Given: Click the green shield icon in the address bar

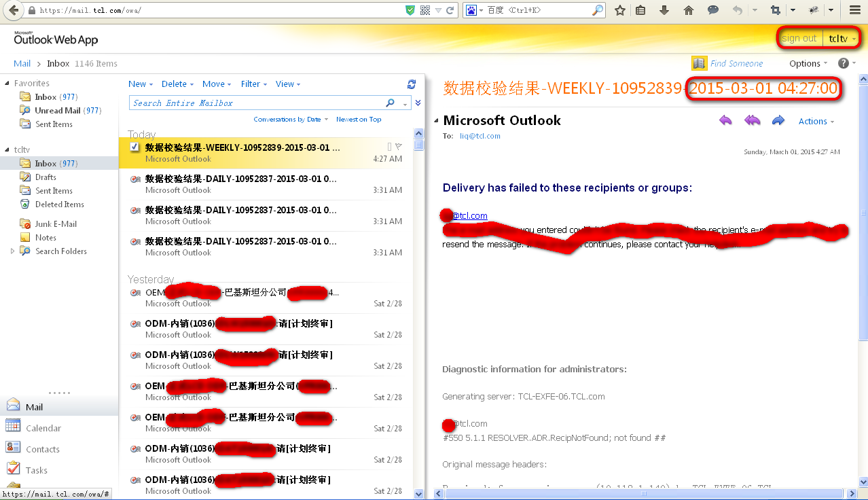Looking at the screenshot, I should (x=410, y=10).
